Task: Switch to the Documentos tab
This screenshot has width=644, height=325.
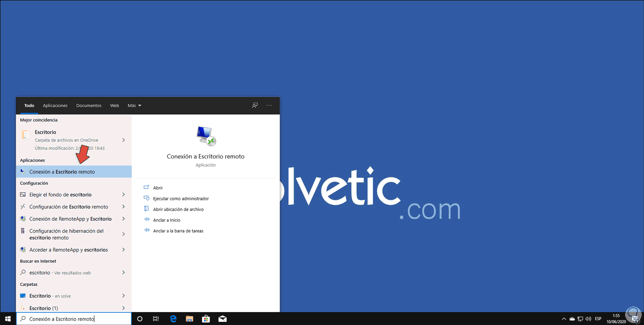Action: pos(89,105)
